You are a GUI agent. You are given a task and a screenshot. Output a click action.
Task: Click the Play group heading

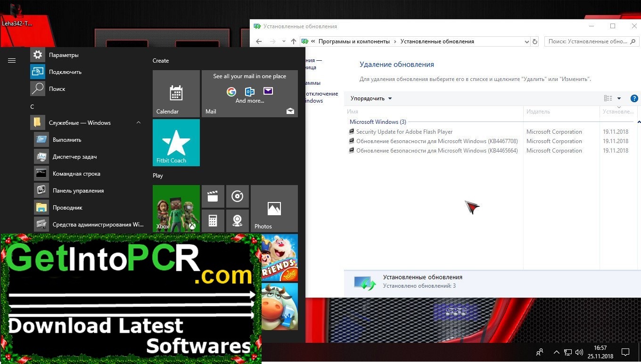(x=158, y=176)
